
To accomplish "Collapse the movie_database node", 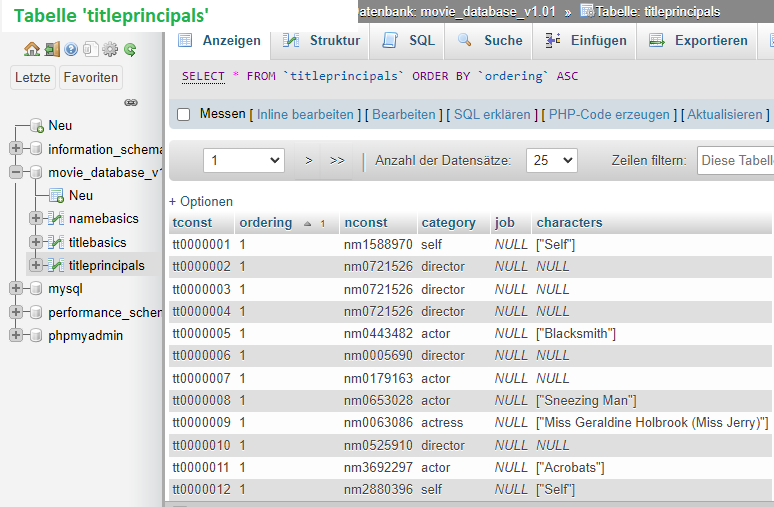I will click(16, 172).
